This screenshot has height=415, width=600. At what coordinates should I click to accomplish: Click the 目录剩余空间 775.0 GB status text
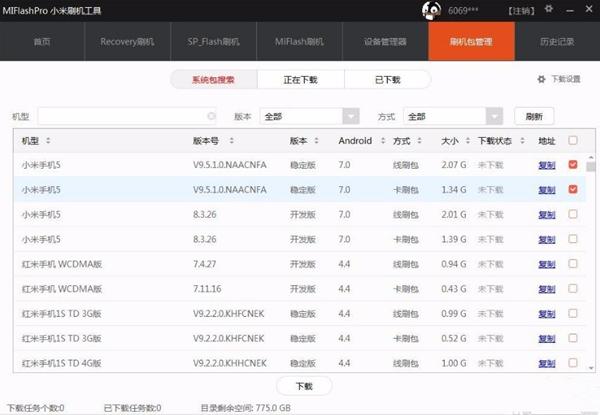coord(245,408)
